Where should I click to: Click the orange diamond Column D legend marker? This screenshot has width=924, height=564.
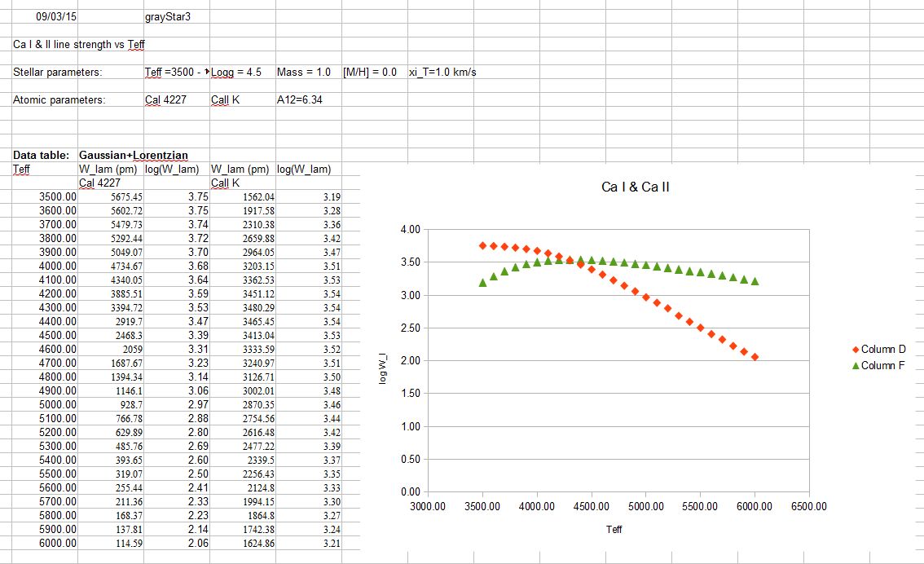855,350
